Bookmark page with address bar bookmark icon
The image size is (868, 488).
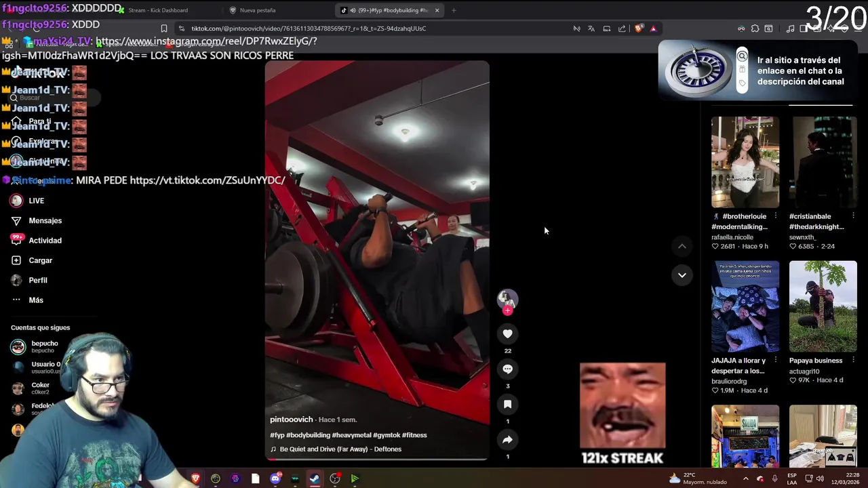click(164, 28)
